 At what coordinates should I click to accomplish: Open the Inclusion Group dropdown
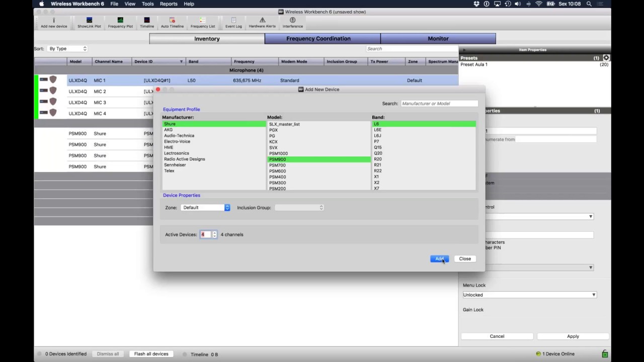click(x=299, y=208)
